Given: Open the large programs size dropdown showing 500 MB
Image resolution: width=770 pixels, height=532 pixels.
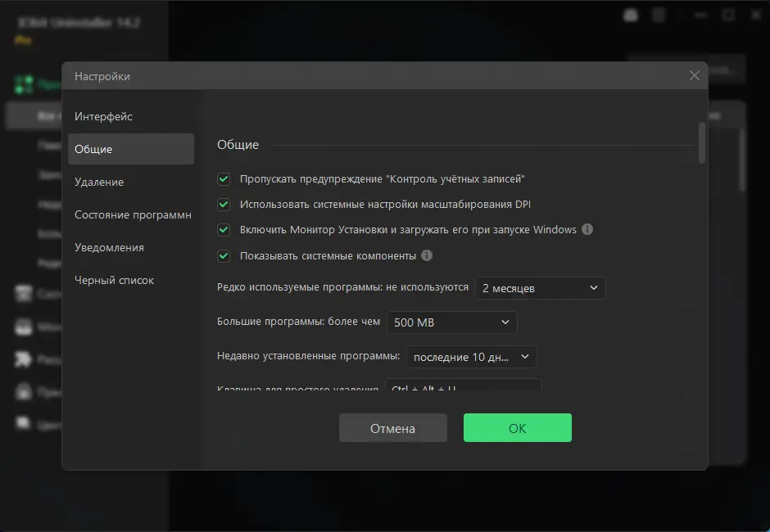Looking at the screenshot, I should point(451,322).
